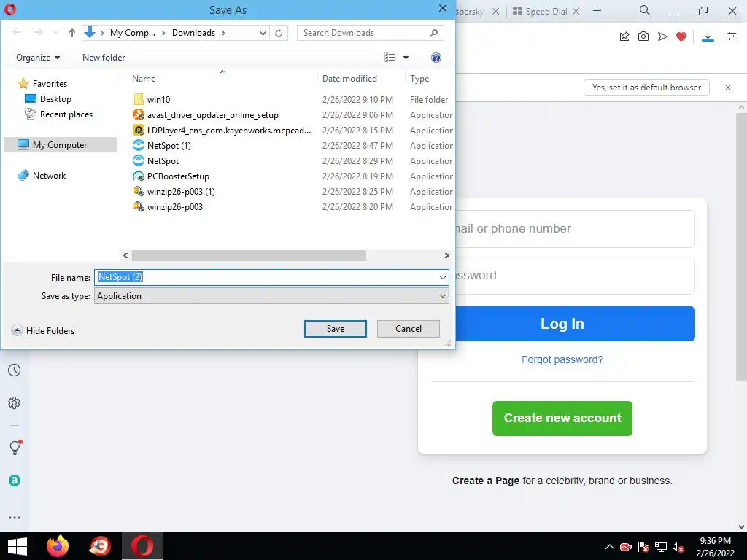Click Opera heart bookmark icon
The width and height of the screenshot is (747, 560).
681,36
